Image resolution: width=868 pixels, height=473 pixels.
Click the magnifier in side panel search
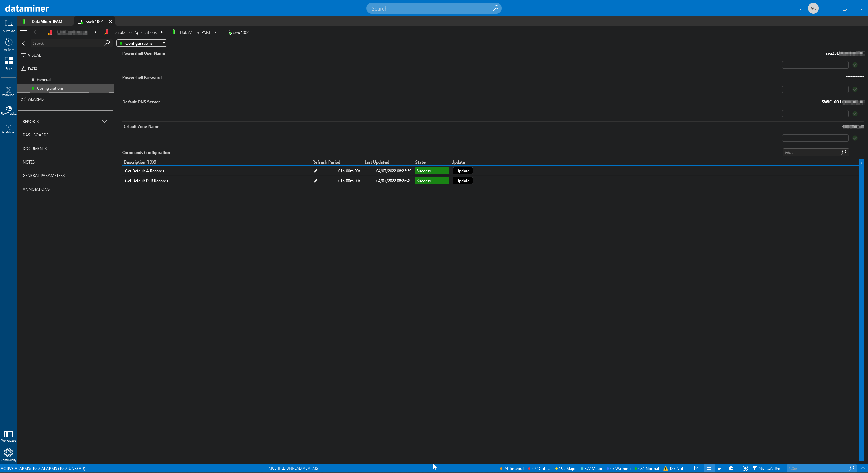click(107, 43)
